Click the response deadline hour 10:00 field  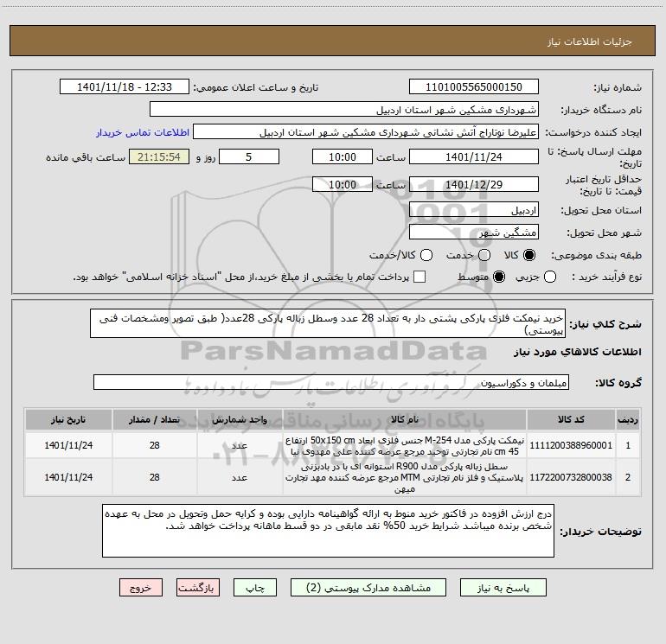click(343, 156)
